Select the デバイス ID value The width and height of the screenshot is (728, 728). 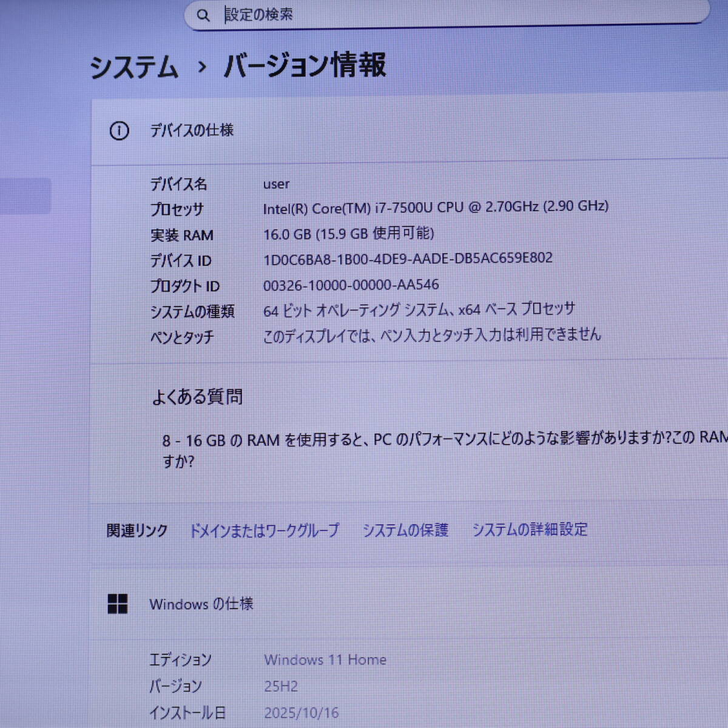coord(408,259)
